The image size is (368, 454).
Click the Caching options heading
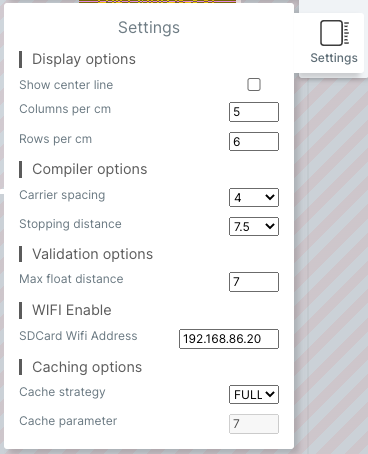pyautogui.click(x=87, y=367)
